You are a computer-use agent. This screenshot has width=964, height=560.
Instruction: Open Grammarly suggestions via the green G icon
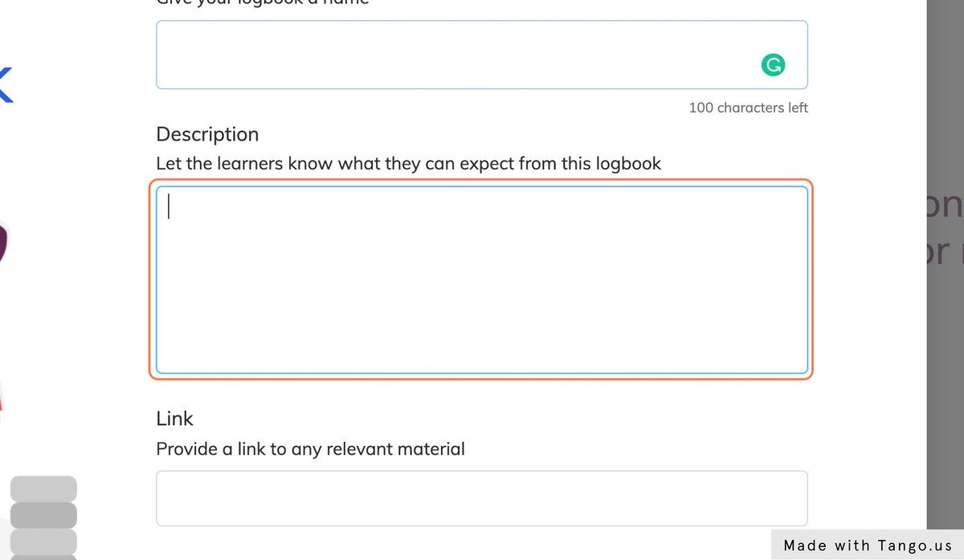pos(772,65)
